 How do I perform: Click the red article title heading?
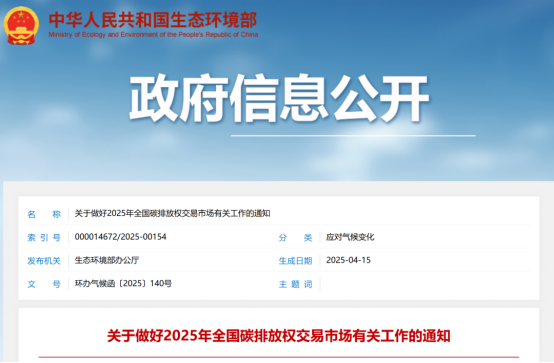[279, 336]
